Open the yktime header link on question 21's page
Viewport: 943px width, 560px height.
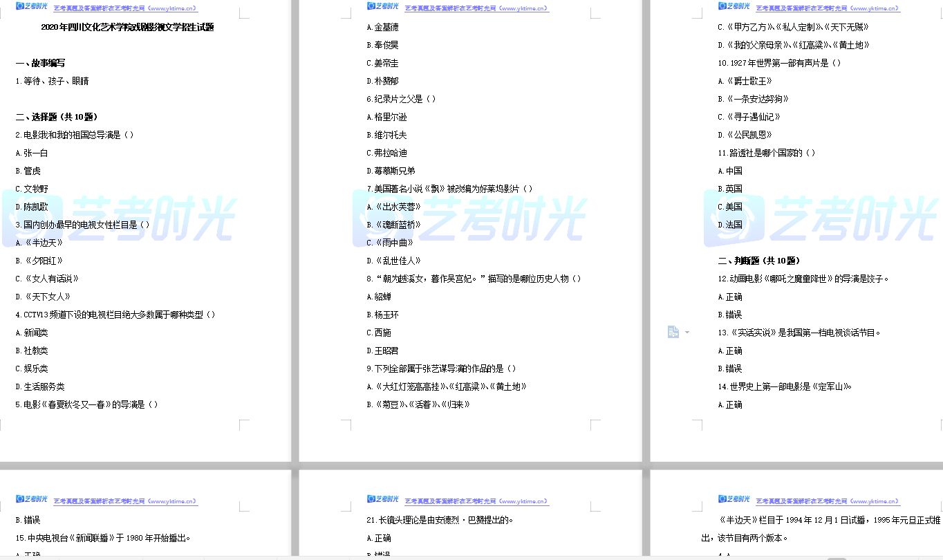point(476,501)
